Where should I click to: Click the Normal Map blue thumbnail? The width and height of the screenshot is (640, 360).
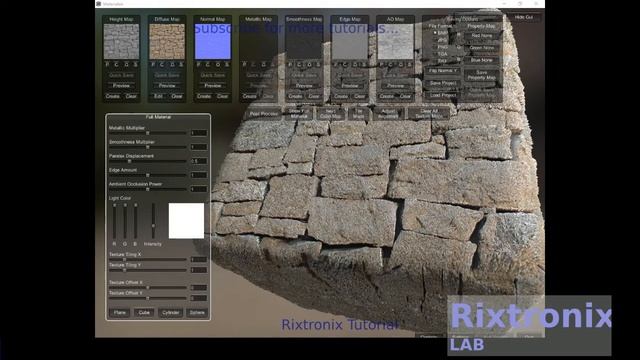pos(213,41)
